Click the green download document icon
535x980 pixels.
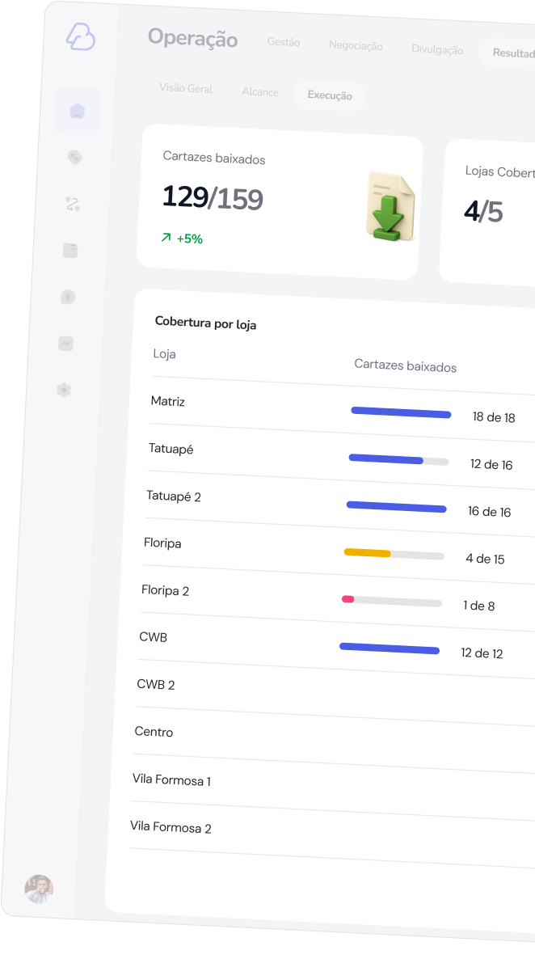click(390, 207)
